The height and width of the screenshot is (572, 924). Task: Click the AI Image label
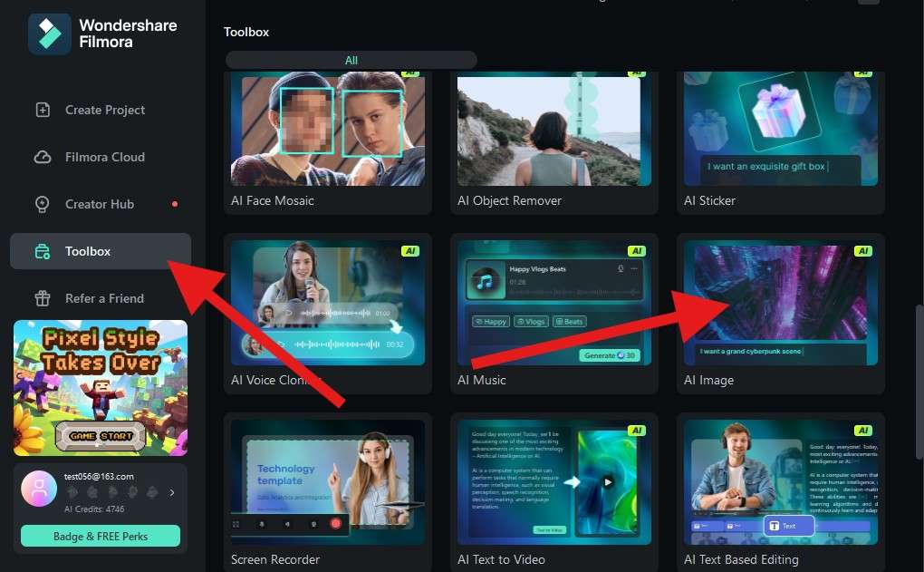pyautogui.click(x=708, y=380)
